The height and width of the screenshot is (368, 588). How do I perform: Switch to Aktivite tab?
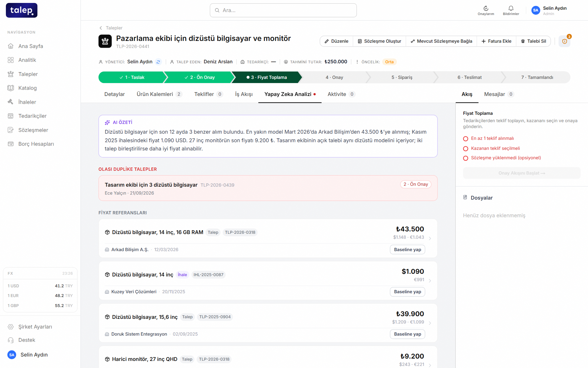341,94
